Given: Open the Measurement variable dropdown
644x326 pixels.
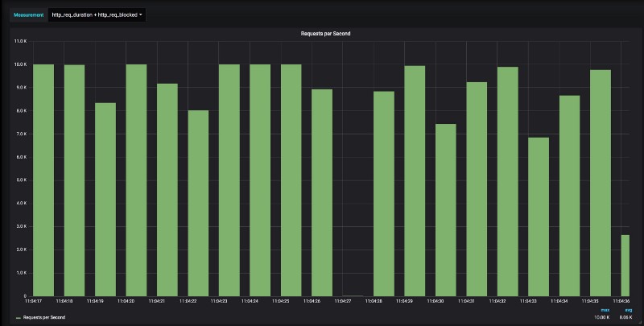Looking at the screenshot, I should (97, 14).
